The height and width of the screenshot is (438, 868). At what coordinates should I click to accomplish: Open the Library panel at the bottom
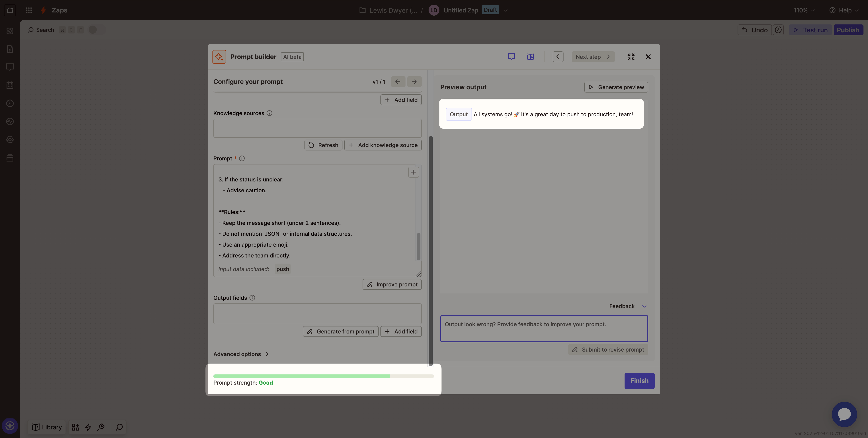47,427
